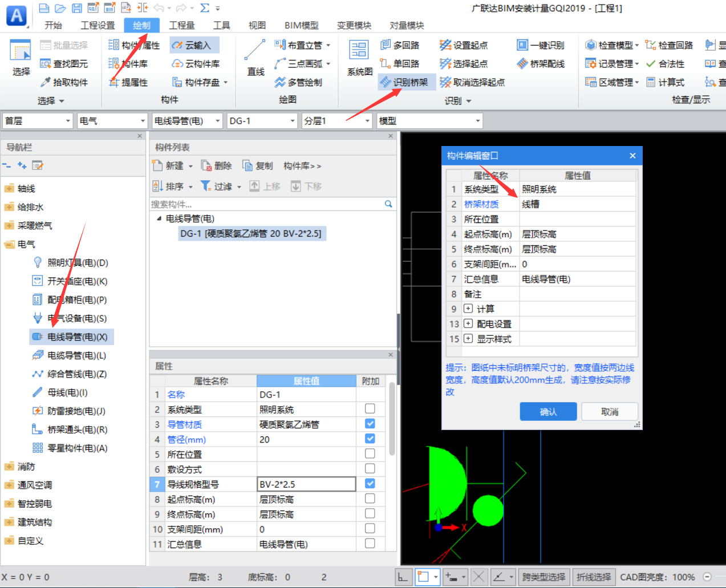The height and width of the screenshot is (588, 726).
Task: Click 取消选择起点 tool
Action: point(472,82)
